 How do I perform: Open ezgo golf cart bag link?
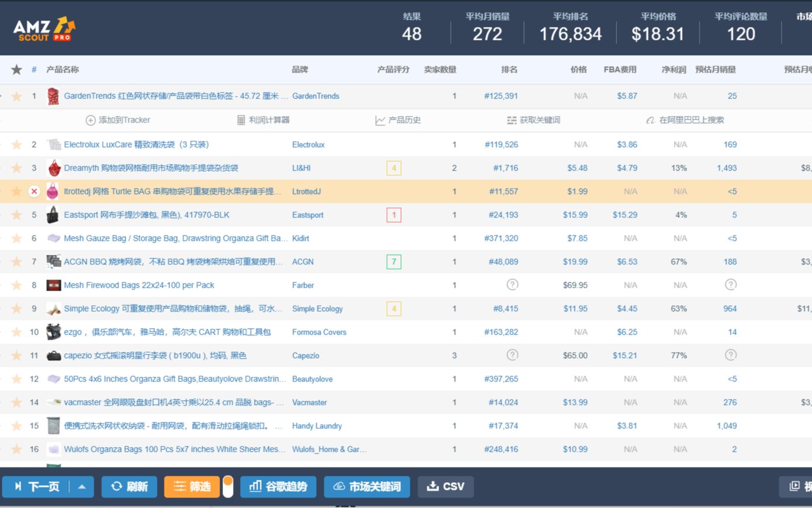[167, 332]
